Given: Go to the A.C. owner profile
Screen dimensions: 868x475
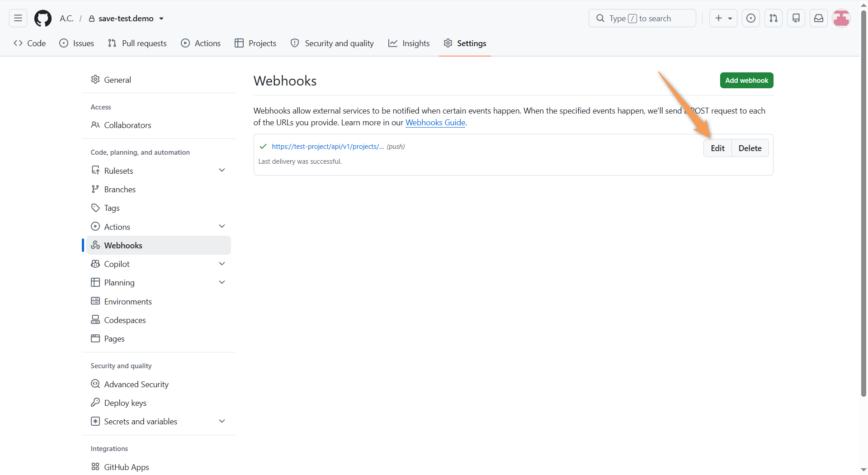Looking at the screenshot, I should [66, 19].
